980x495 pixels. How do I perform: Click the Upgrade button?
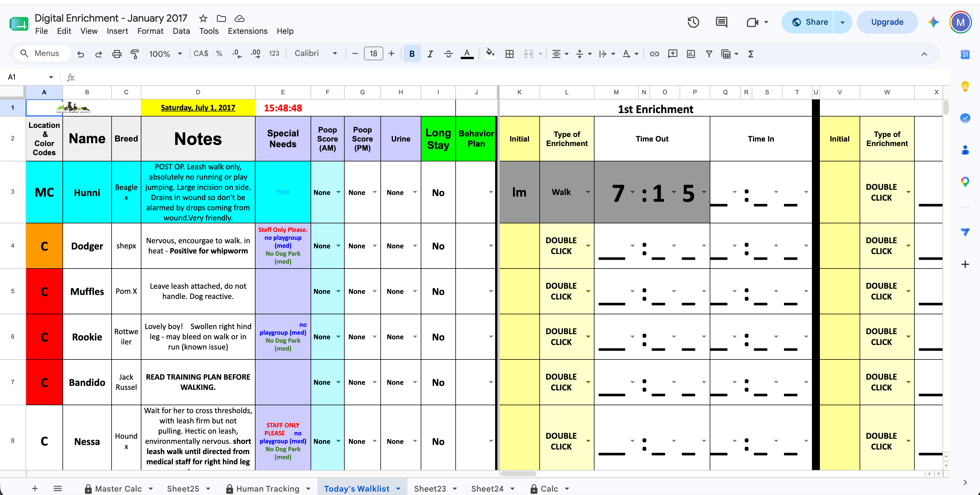[x=887, y=22]
